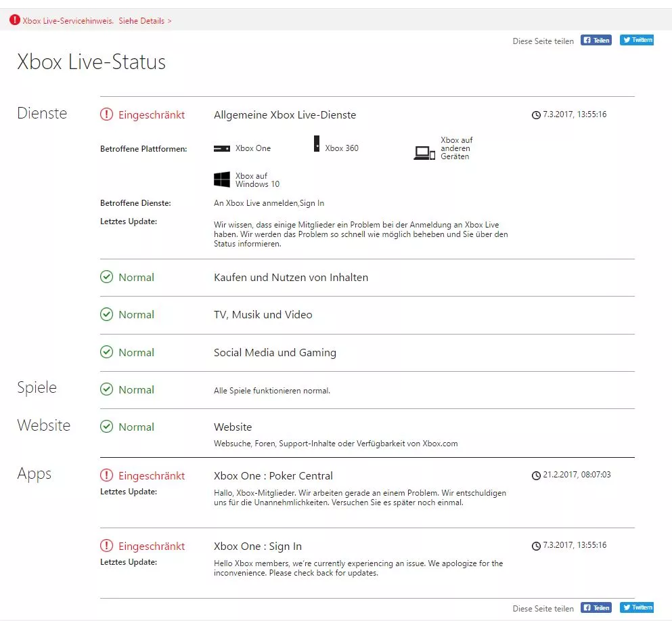This screenshot has height=621, width=672.
Task: Click the Windows 10 logo icon
Action: tap(222, 179)
